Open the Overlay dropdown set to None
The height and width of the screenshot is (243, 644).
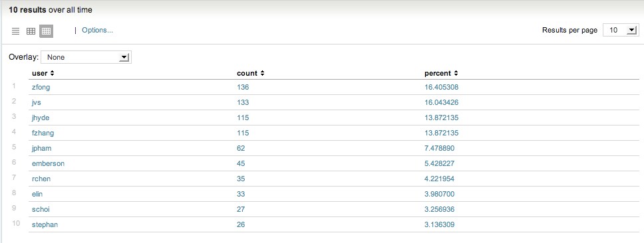86,57
